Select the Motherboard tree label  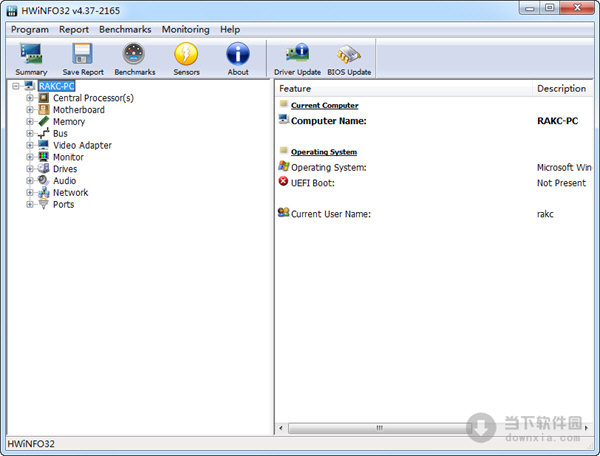(x=78, y=110)
